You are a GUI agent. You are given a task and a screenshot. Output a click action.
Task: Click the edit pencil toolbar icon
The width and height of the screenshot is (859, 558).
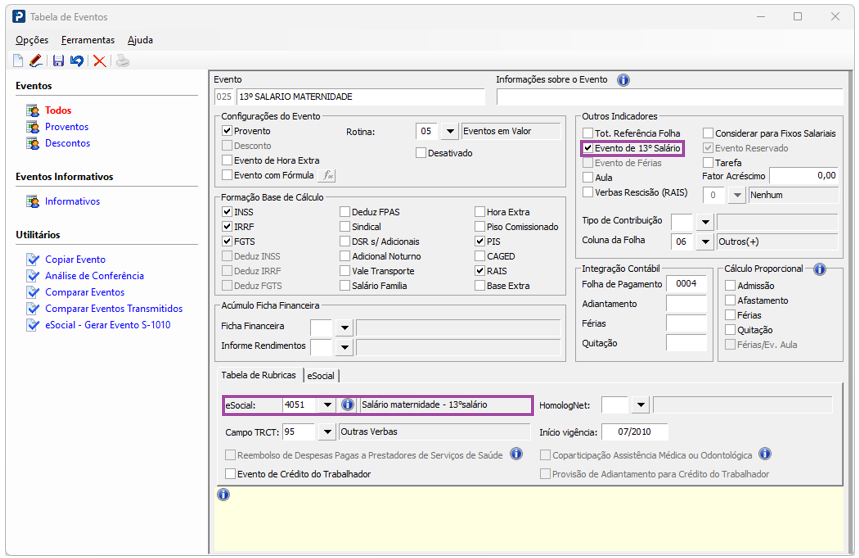(x=36, y=61)
